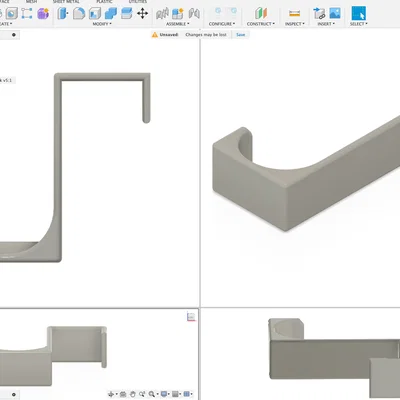Open the Measure tool in Inspect

pos(294,14)
